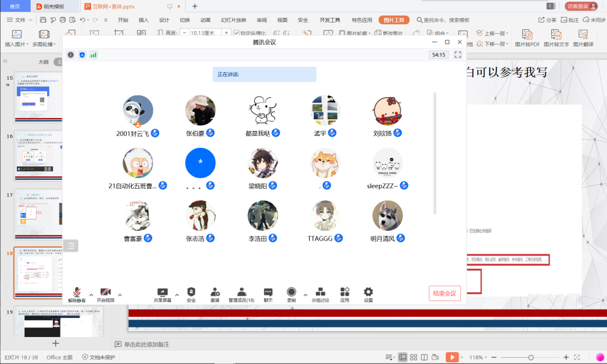Switch to 幻灯片放映 ribbon tab

(233, 20)
